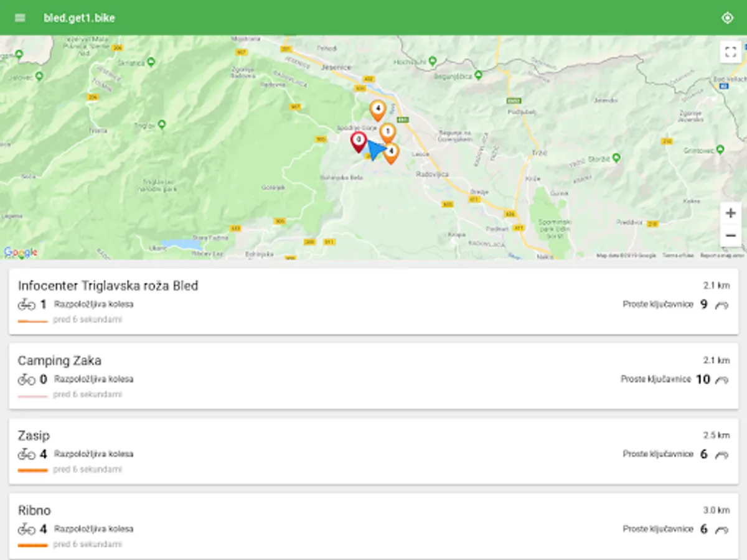Image resolution: width=747 pixels, height=560 pixels.
Task: Click orange availability bar under Infocenter row
Action: click(x=33, y=322)
